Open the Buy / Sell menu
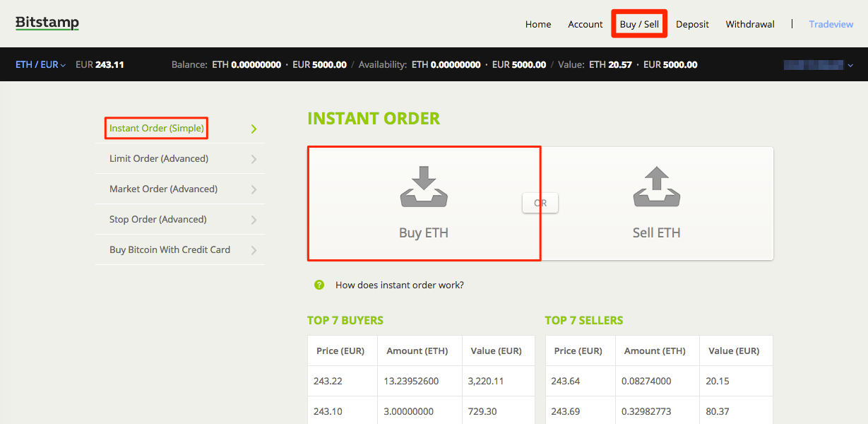Image resolution: width=868 pixels, height=424 pixels. 639,24
